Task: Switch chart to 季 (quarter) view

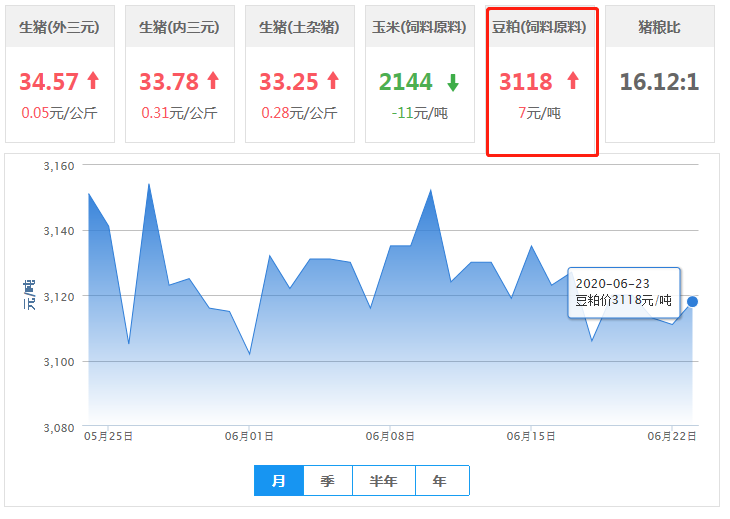Action: click(x=328, y=481)
